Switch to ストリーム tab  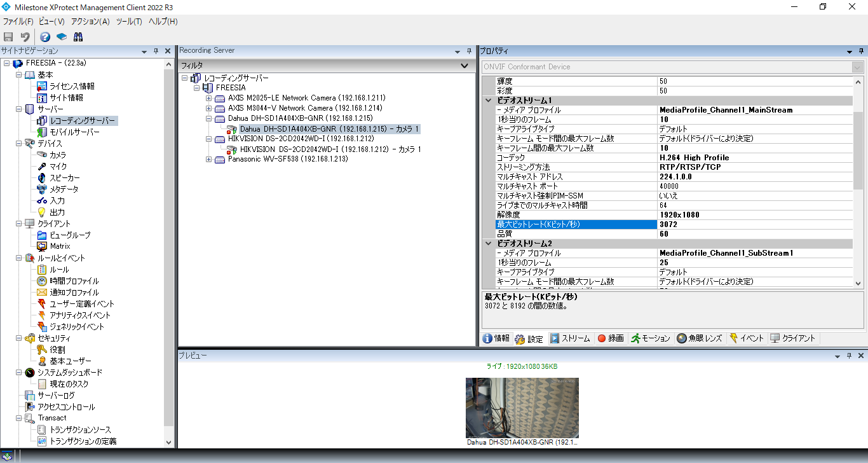click(x=570, y=338)
